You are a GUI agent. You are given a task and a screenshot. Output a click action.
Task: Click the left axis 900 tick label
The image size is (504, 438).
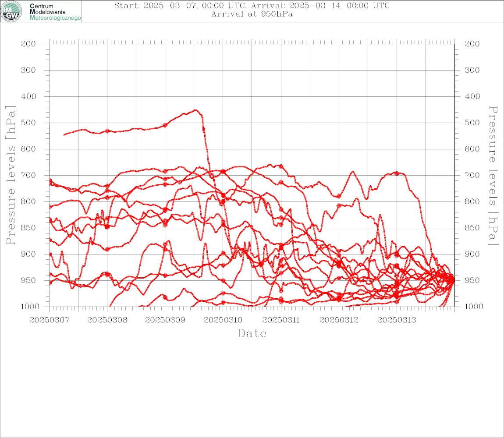coord(28,254)
